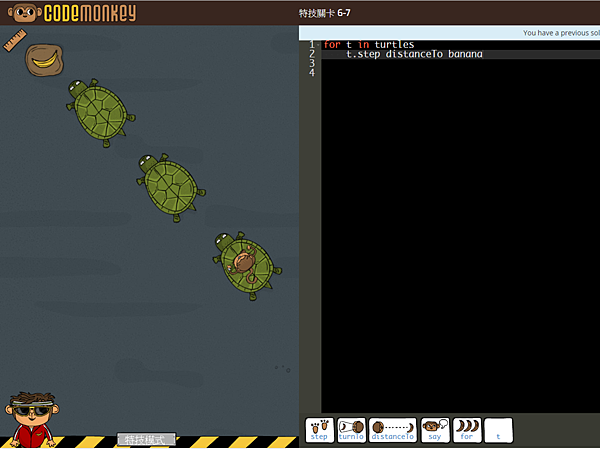Image resolution: width=600 pixels, height=449 pixels.
Task: Insert a for loop block
Action: pos(467,430)
